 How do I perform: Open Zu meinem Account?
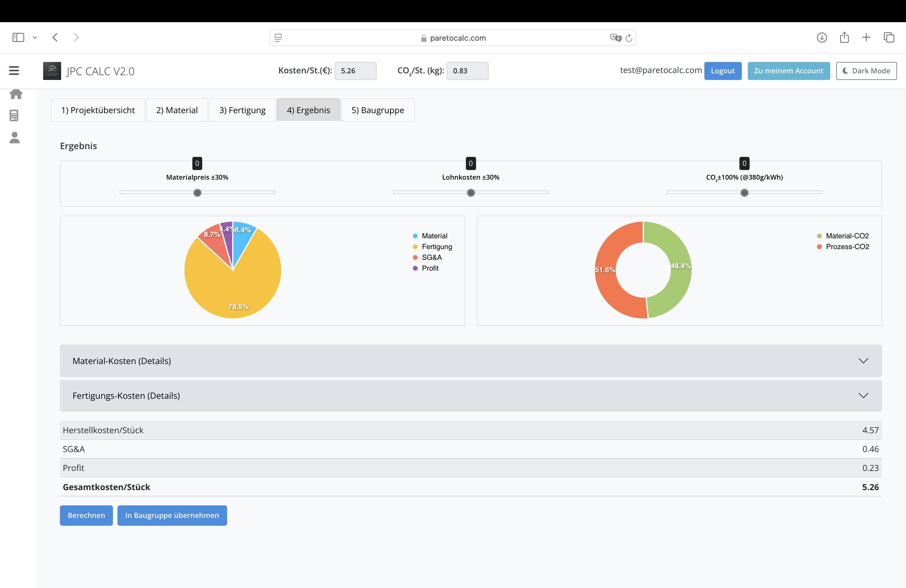click(789, 71)
